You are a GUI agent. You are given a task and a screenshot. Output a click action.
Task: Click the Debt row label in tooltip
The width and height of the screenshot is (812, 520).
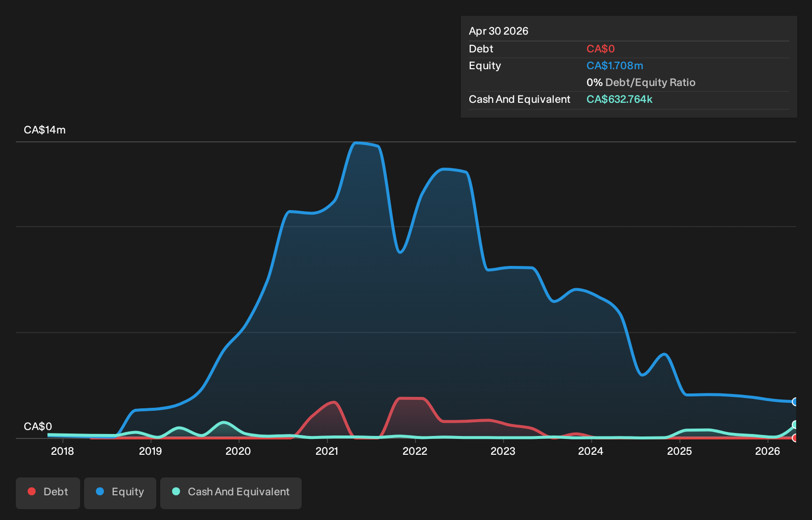coord(481,49)
